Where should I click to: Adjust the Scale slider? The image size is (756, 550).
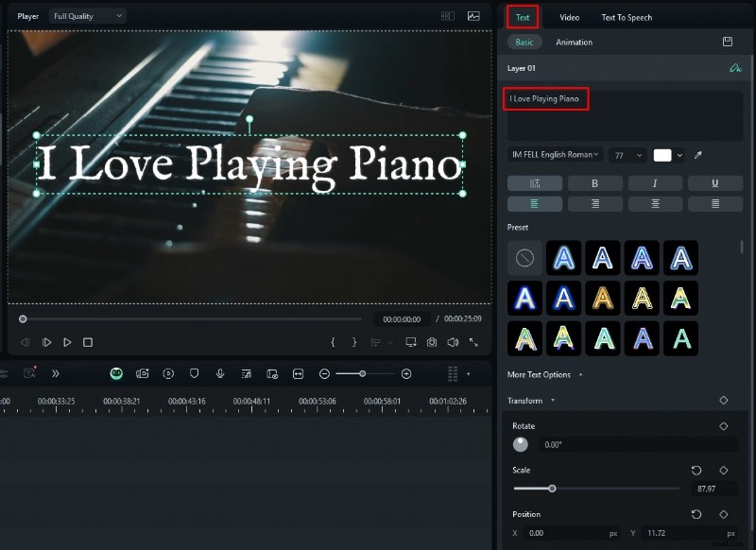pyautogui.click(x=554, y=490)
